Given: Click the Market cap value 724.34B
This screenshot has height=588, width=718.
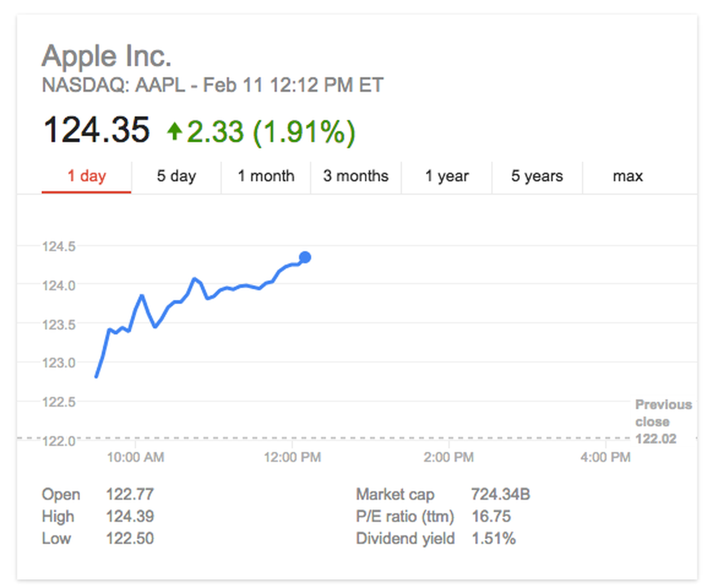Looking at the screenshot, I should (501, 494).
